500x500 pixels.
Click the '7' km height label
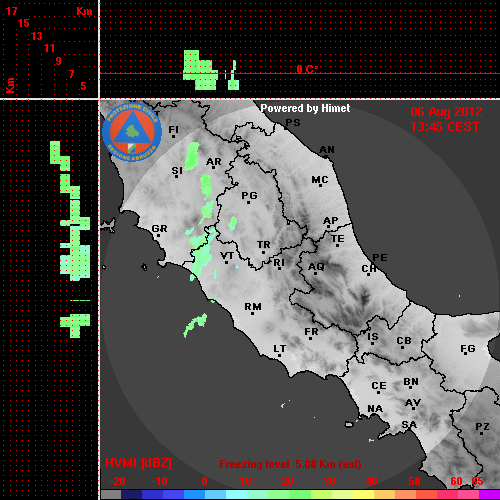pyautogui.click(x=71, y=74)
